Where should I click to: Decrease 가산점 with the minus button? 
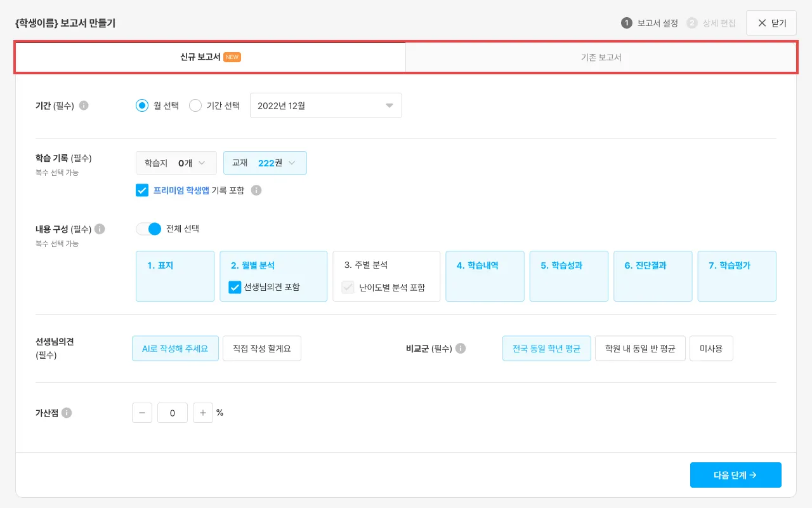(142, 413)
